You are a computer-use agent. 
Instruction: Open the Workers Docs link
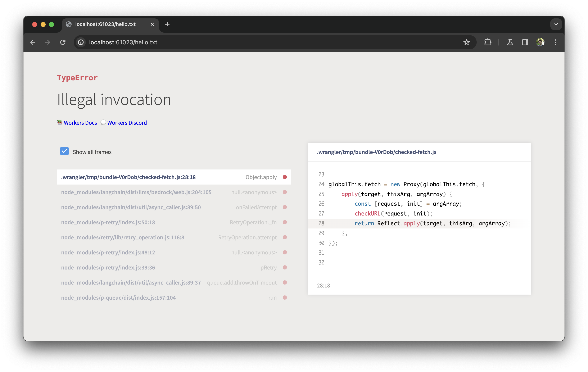(x=80, y=123)
